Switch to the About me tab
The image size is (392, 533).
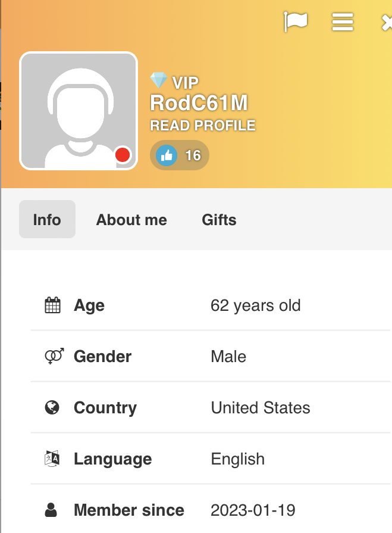[131, 220]
